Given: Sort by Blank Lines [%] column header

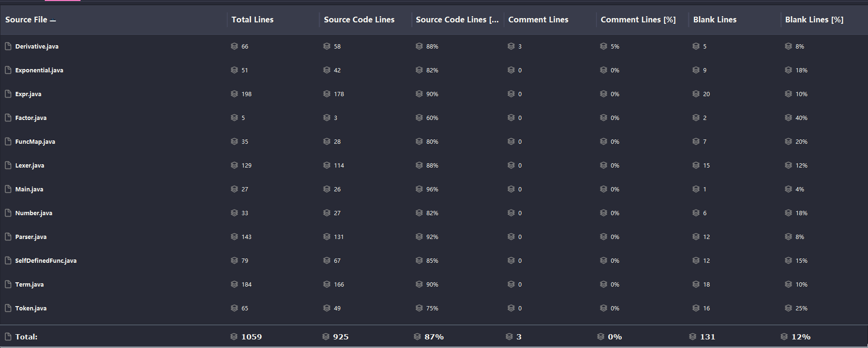Looking at the screenshot, I should (814, 20).
